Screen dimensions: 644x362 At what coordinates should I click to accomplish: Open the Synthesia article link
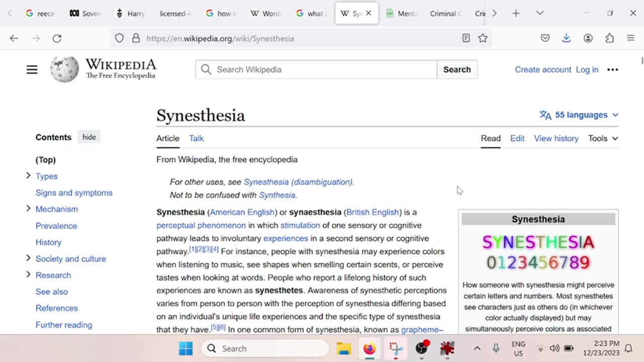pyautogui.click(x=277, y=195)
